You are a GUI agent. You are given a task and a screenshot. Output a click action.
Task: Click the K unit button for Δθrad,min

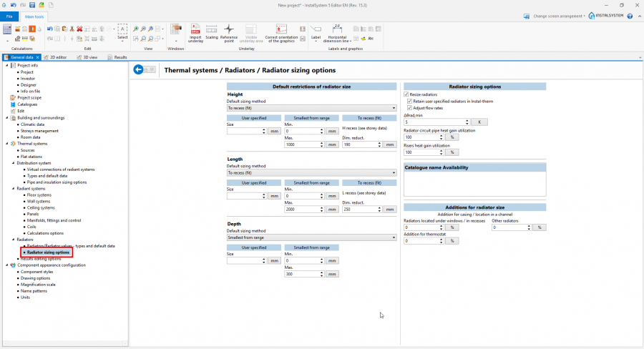(481, 122)
